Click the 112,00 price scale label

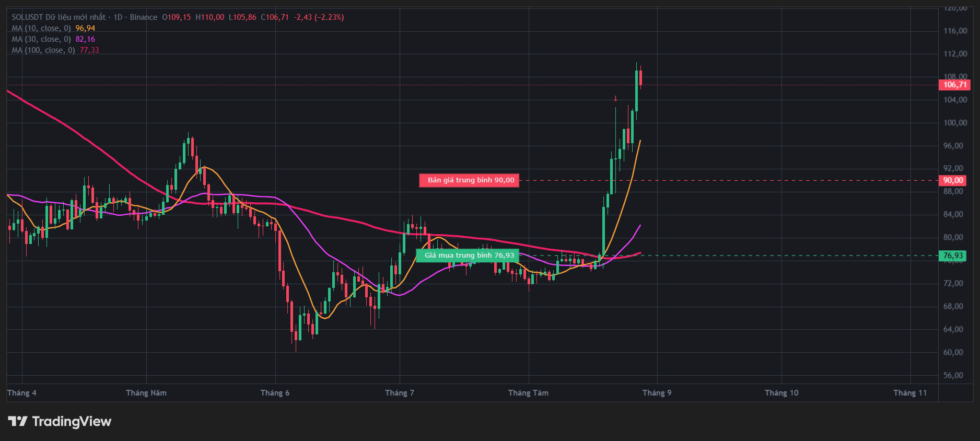tap(955, 54)
